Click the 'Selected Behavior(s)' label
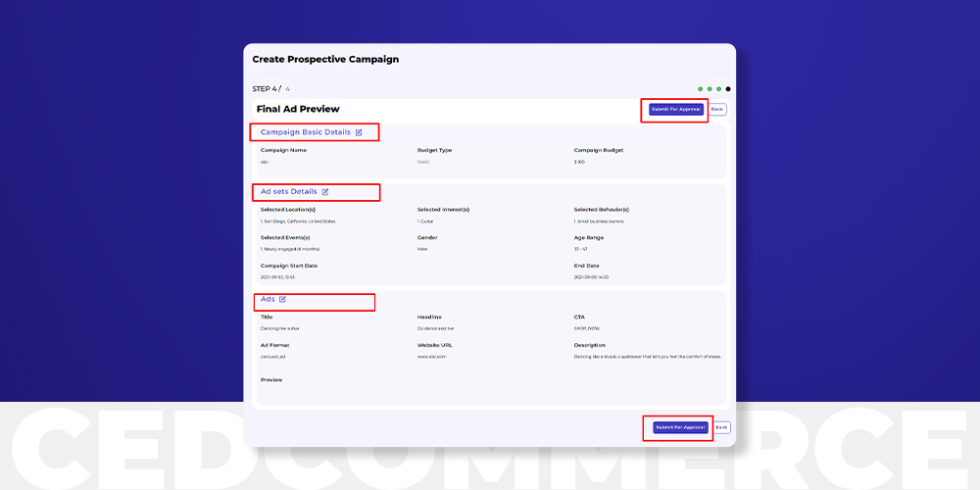The height and width of the screenshot is (490, 980). [602, 210]
